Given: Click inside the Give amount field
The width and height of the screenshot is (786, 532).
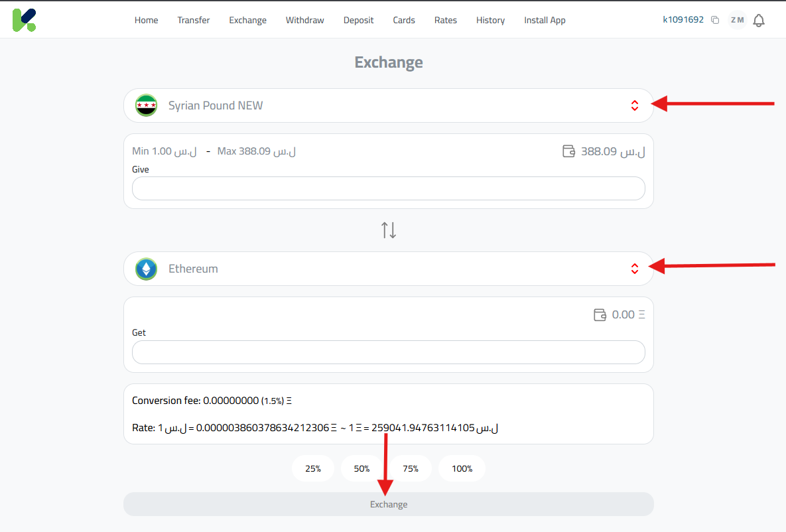Looking at the screenshot, I should (388, 188).
